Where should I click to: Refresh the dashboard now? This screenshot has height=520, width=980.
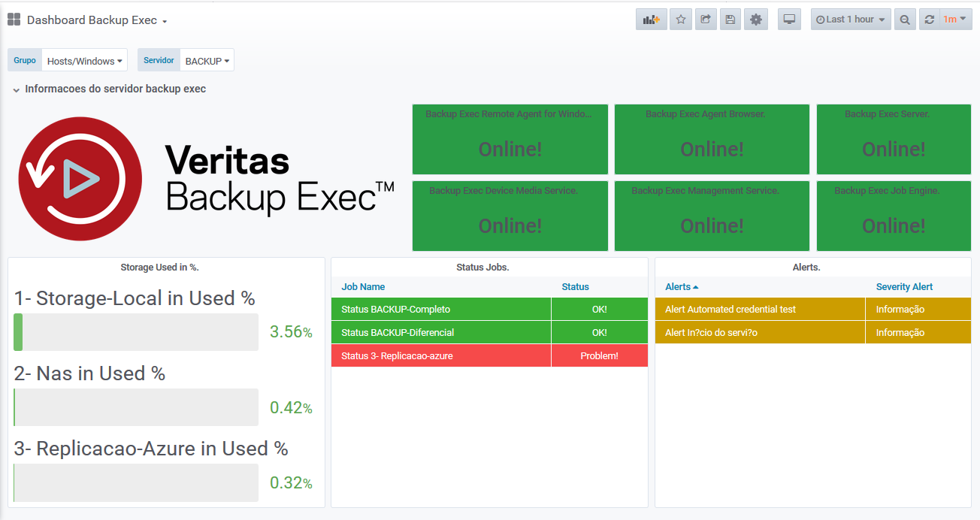coord(930,20)
